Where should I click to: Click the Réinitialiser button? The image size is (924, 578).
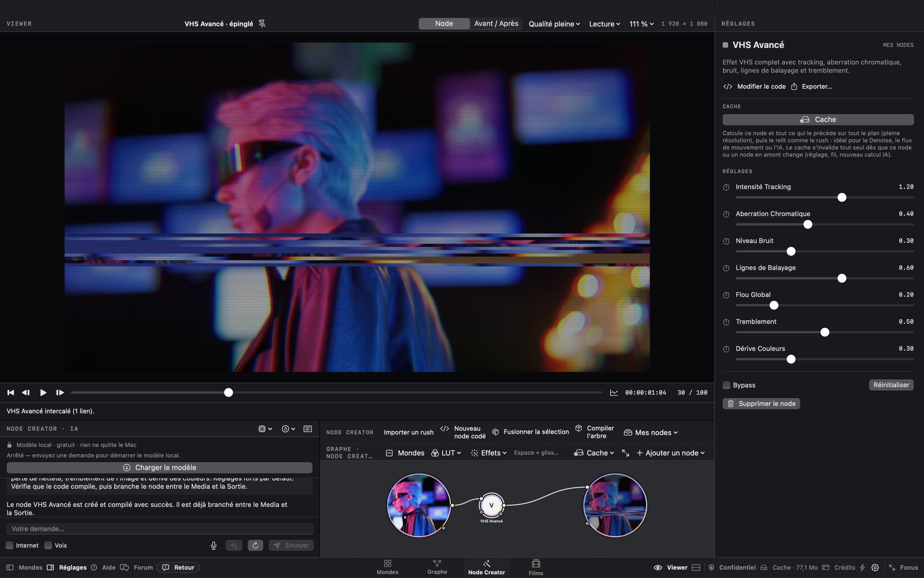tap(891, 385)
